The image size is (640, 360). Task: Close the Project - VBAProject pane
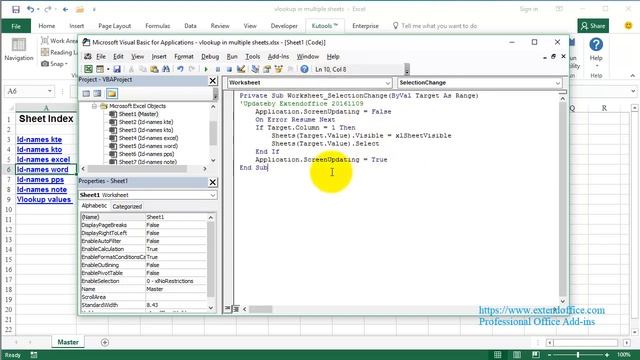click(213, 81)
